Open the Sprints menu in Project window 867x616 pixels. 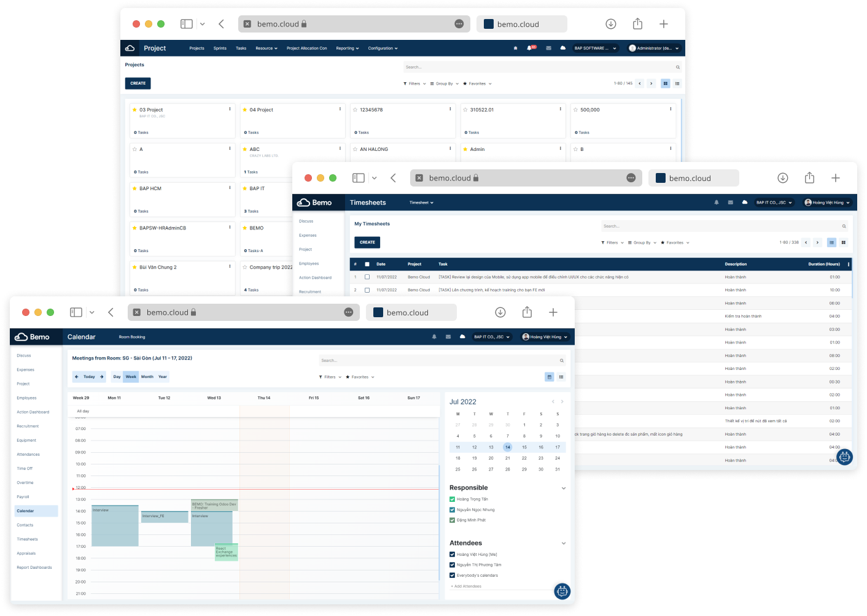(220, 48)
